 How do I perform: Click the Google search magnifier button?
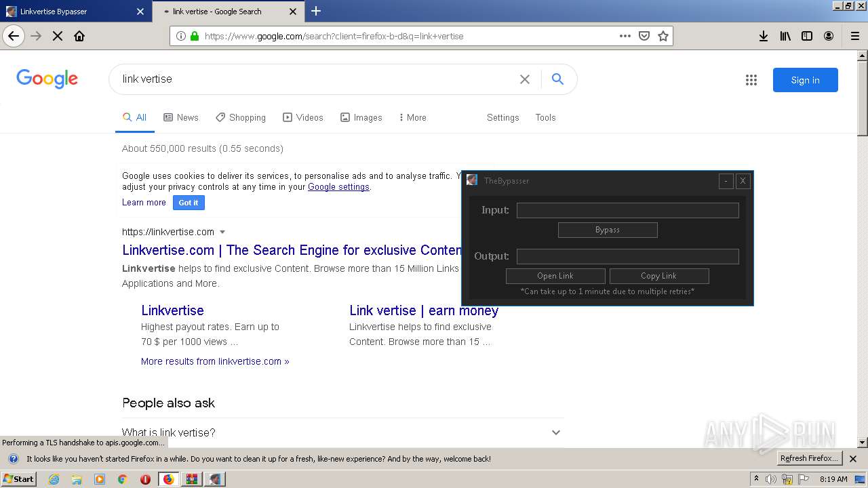pyautogui.click(x=557, y=79)
